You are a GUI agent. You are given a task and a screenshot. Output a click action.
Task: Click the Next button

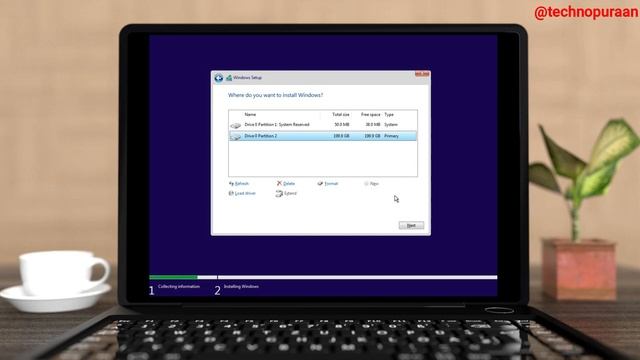click(x=411, y=225)
